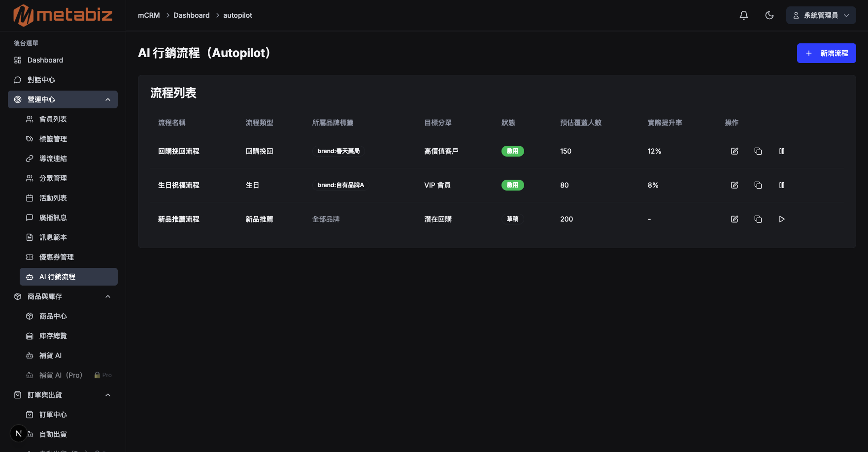
Task: Collapse the 商品與庫存 menu group
Action: pos(108,296)
